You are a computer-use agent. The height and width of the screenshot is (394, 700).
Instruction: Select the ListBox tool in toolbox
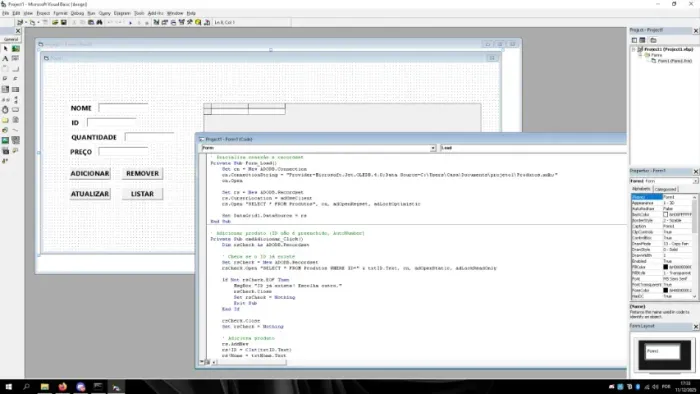(x=16, y=89)
